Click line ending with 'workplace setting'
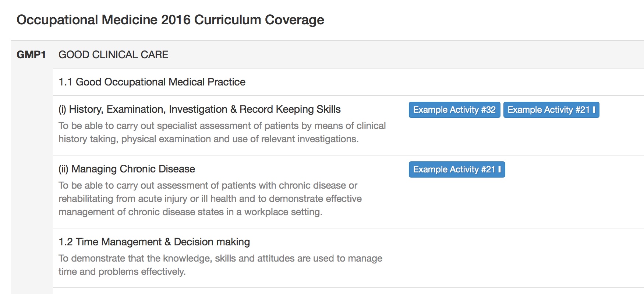644x294 pixels. tap(190, 212)
